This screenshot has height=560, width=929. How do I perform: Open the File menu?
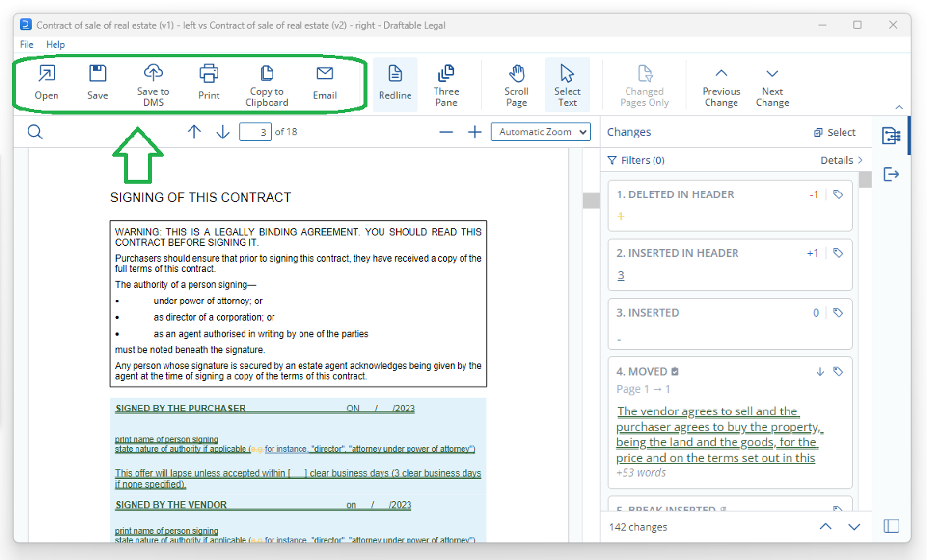pyautogui.click(x=27, y=45)
